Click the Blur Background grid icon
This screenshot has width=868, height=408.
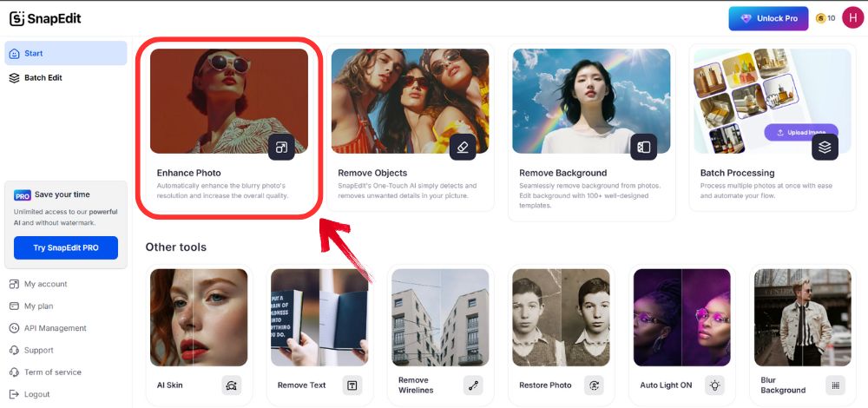pos(835,385)
